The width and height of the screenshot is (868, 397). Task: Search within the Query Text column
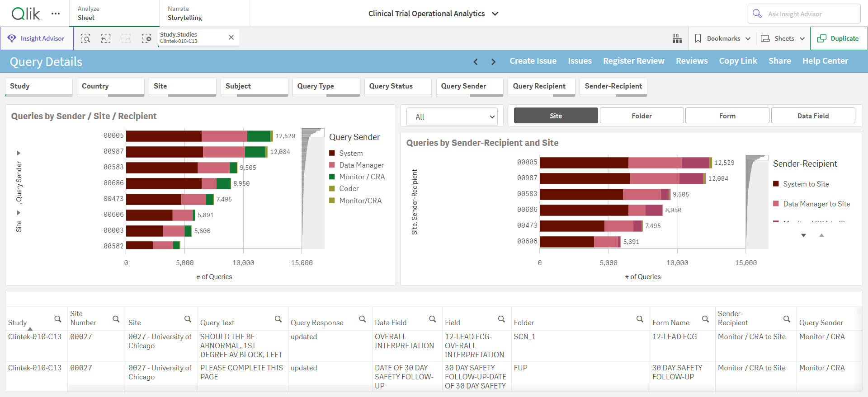point(278,319)
